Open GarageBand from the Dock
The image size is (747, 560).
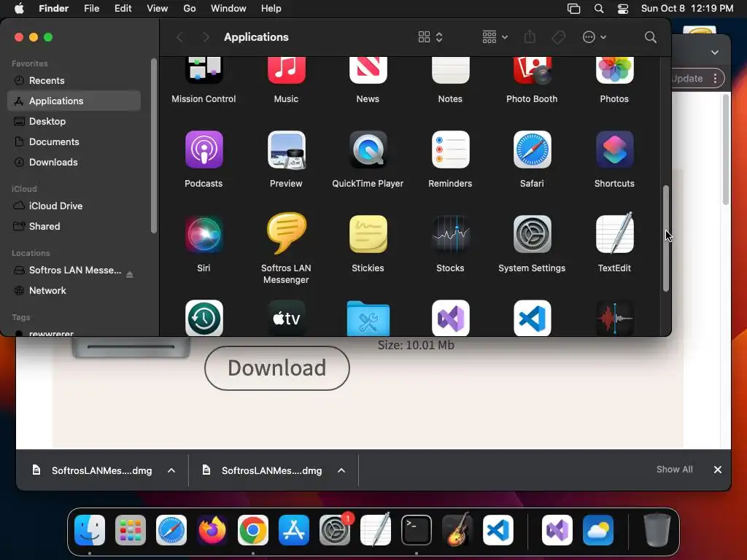pyautogui.click(x=457, y=529)
